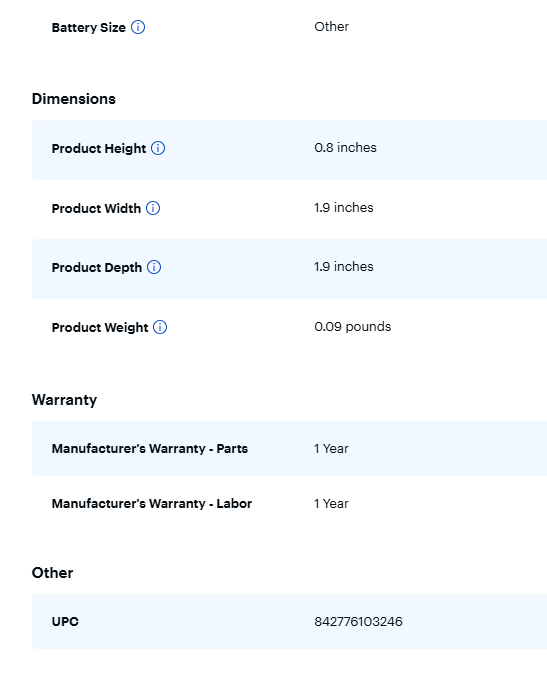Select the Battery Size label
This screenshot has width=547, height=696.
(89, 28)
